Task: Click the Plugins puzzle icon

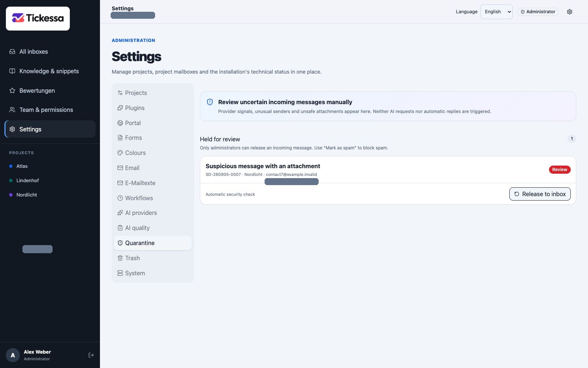Action: coord(120,108)
